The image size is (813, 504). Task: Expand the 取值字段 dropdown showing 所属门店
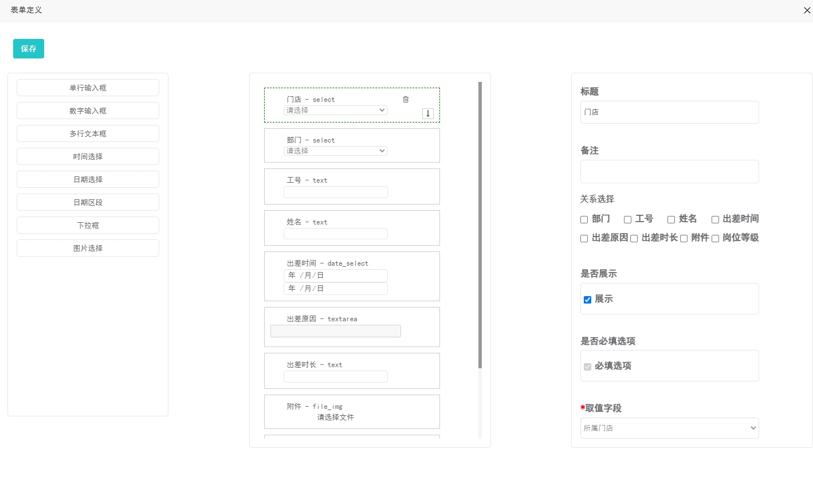point(669,428)
